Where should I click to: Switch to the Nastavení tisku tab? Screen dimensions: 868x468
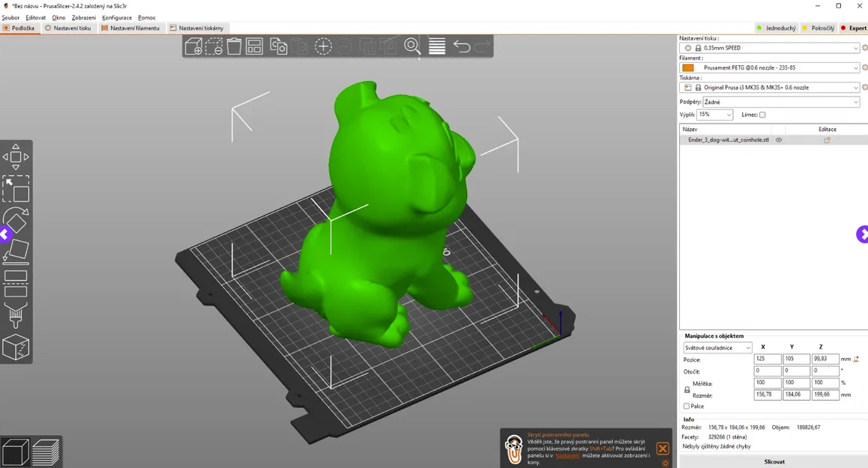[68, 28]
